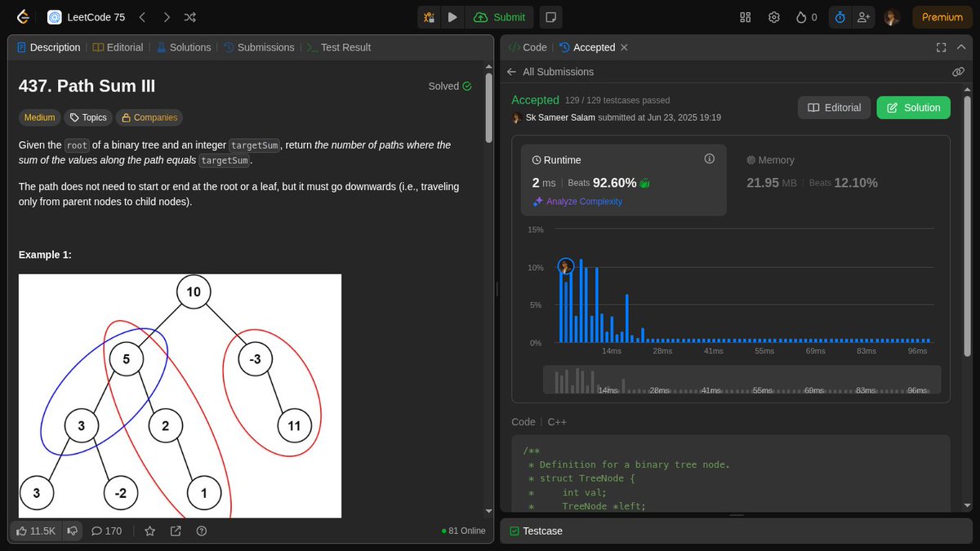Open the Submissions tab
This screenshot has height=551, width=980.
click(x=258, y=47)
